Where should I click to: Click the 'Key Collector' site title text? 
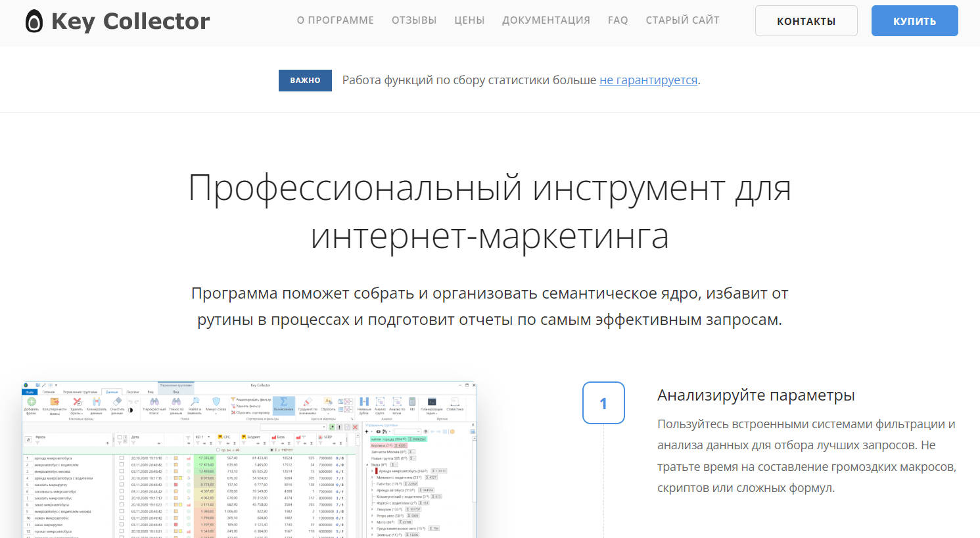130,22
